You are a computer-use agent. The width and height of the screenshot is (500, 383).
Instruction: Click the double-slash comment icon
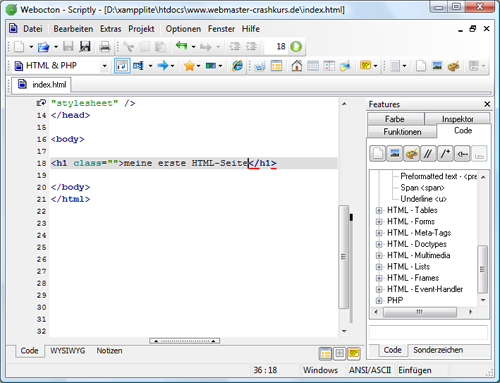tap(428, 154)
